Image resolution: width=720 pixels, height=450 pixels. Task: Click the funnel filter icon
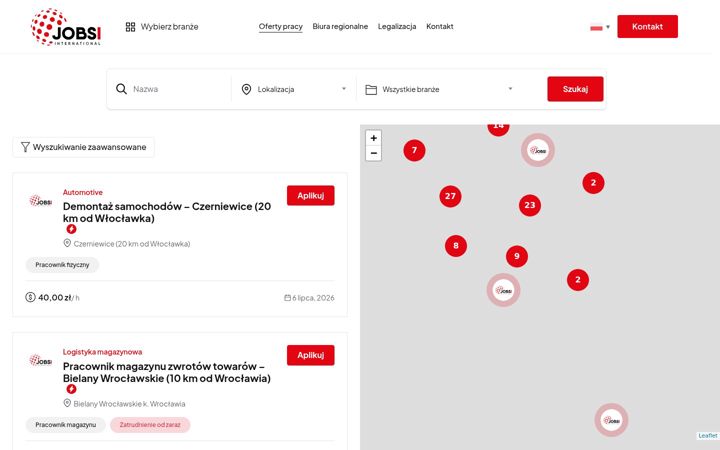[x=25, y=147]
